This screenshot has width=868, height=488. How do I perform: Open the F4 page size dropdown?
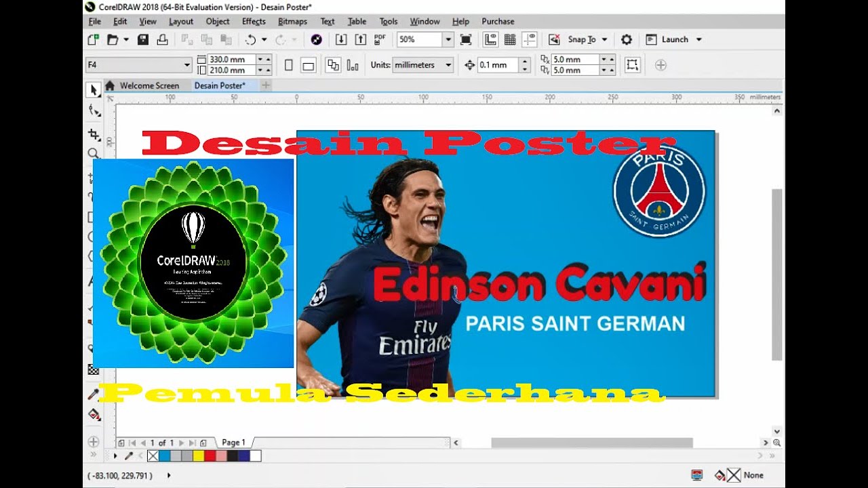pyautogui.click(x=187, y=65)
